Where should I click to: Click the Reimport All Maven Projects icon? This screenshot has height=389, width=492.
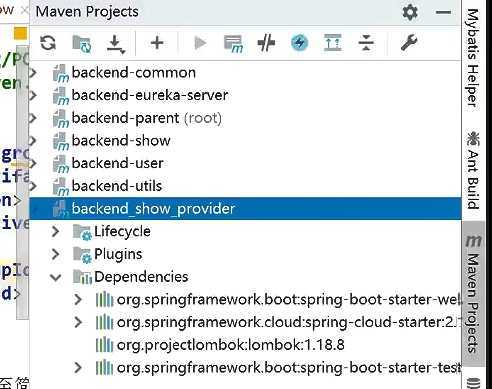tap(48, 43)
